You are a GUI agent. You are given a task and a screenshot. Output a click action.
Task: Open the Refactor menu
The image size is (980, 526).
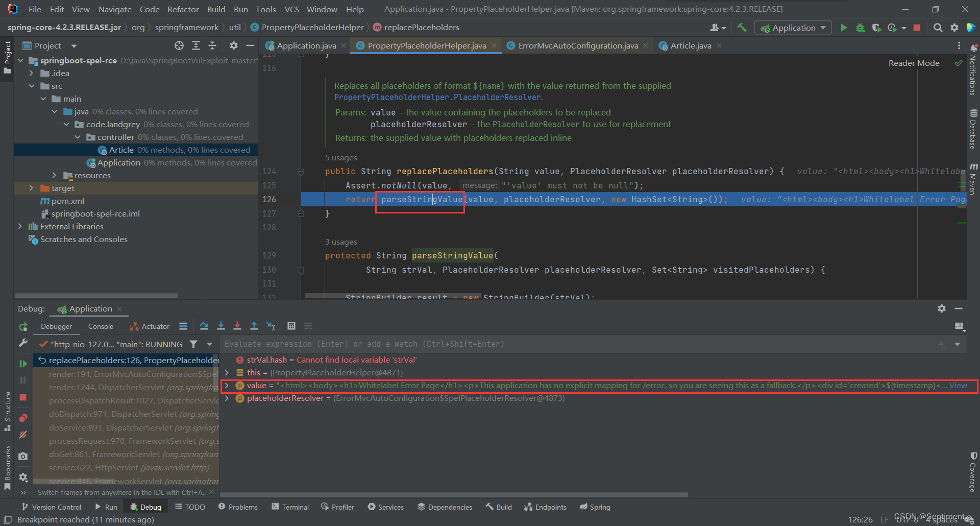pos(183,9)
